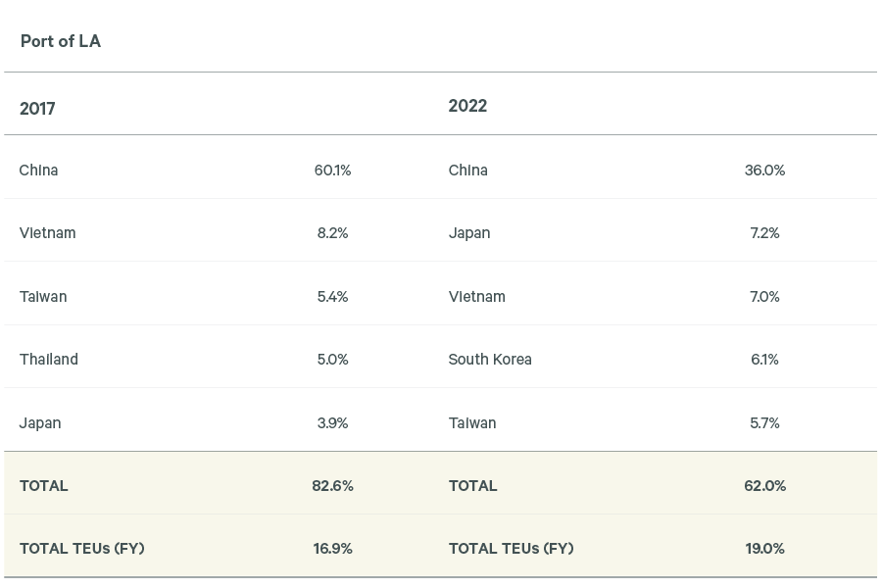The image size is (882, 588).
Task: Select the South Korea row label
Action: click(x=490, y=360)
